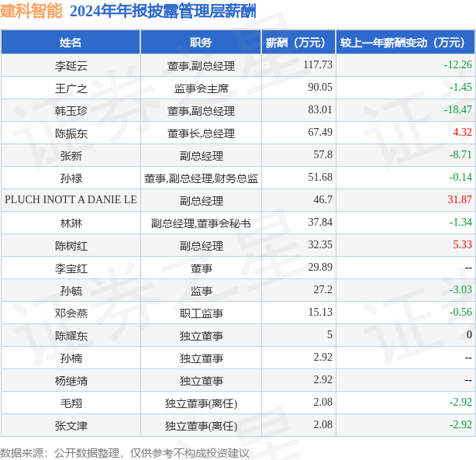Viewport: 476px width, 460px height.
Task: Click 陈耀东's position 独立董事
Action: 201,336
